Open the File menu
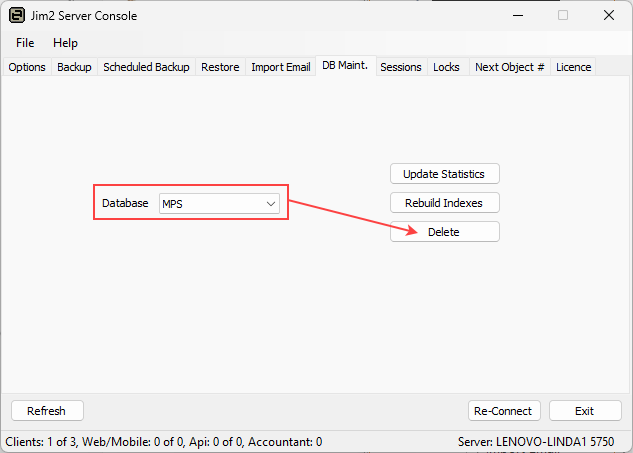 pyautogui.click(x=25, y=43)
